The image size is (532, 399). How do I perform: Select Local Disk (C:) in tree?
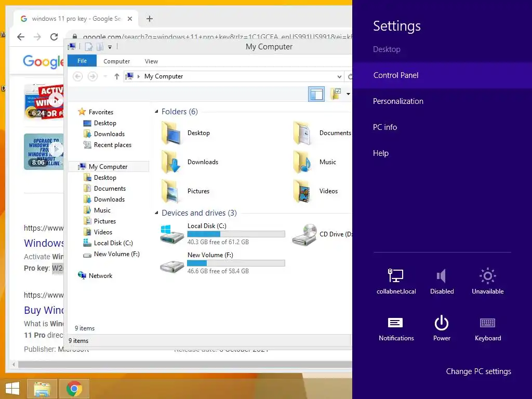[108, 243]
